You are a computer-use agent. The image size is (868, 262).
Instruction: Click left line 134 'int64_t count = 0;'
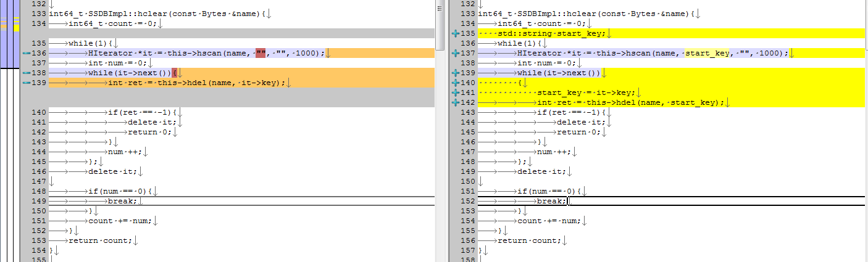(113, 23)
